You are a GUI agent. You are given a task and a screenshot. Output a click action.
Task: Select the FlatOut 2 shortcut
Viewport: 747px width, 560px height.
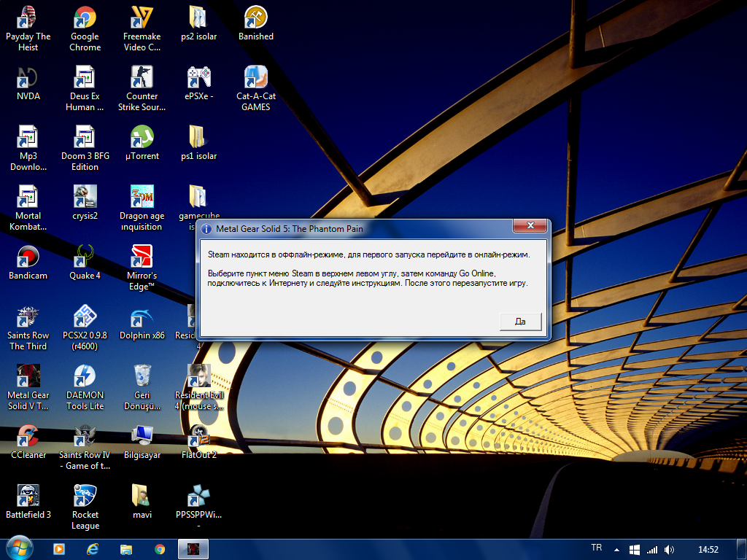point(198,443)
